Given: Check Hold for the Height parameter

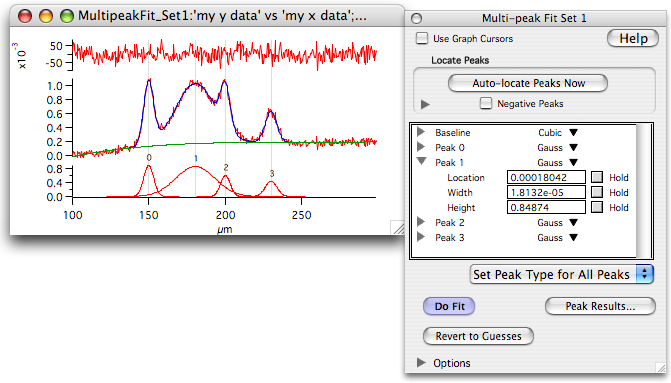Looking at the screenshot, I should [597, 207].
